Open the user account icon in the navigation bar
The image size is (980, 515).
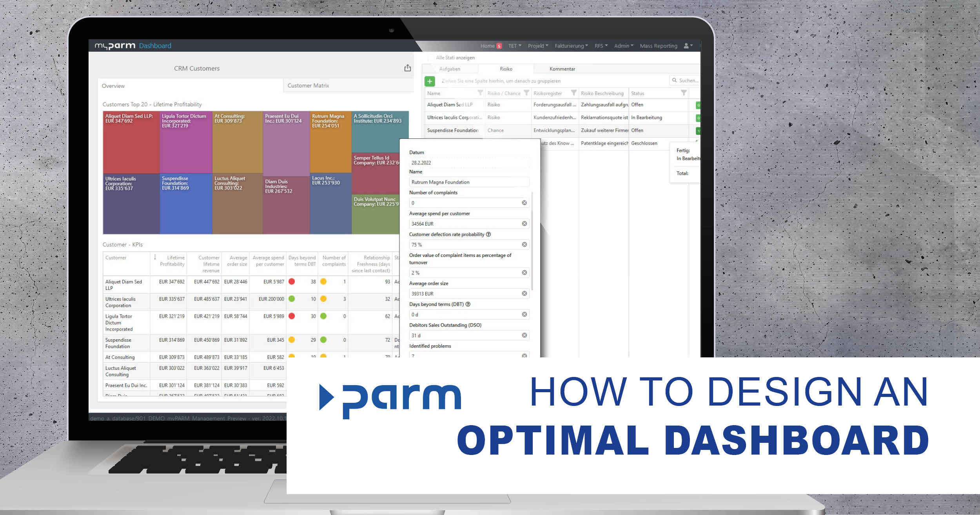[x=687, y=45]
